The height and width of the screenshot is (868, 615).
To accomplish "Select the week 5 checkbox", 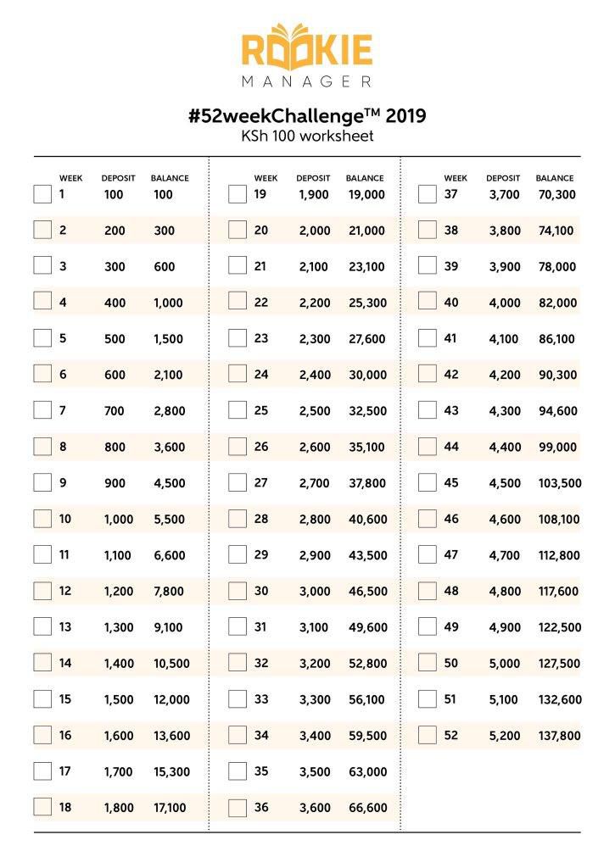I will point(42,338).
